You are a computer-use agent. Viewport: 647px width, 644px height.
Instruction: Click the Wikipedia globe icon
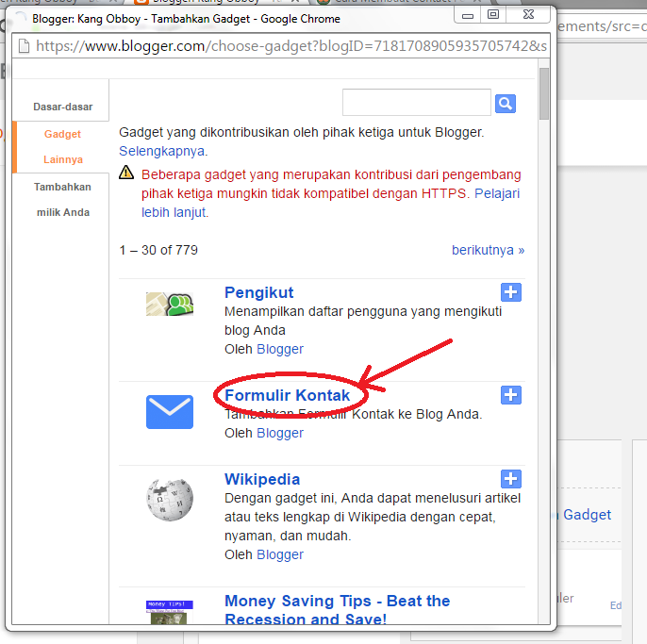click(170, 500)
